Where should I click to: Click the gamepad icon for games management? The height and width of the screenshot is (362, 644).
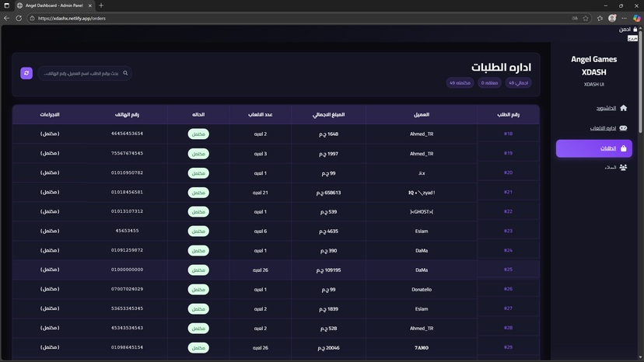click(623, 128)
